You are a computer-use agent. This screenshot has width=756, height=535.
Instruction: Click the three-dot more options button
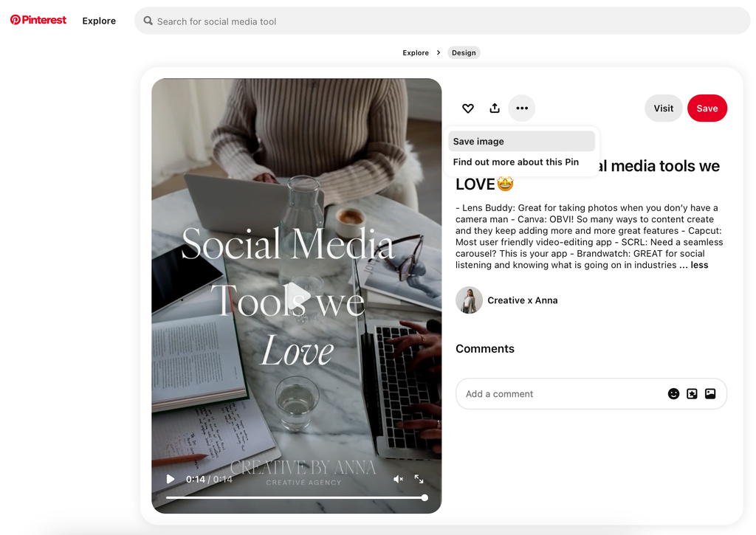click(x=522, y=108)
